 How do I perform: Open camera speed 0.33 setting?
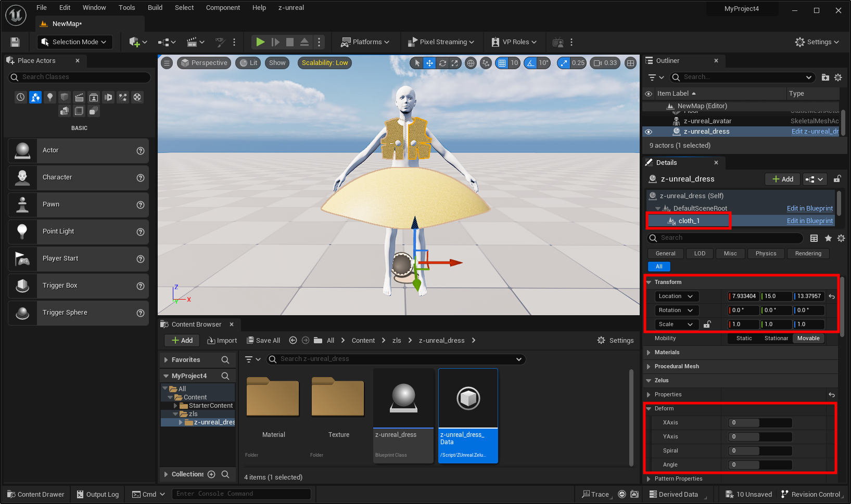[605, 63]
